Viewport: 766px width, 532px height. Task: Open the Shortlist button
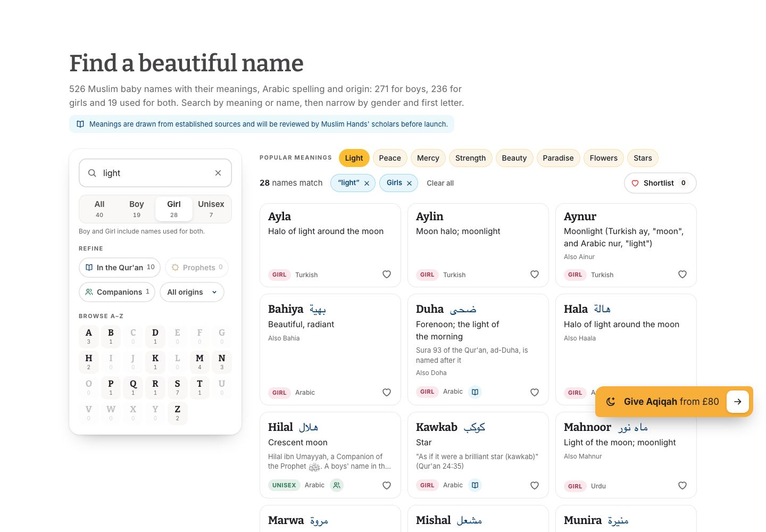660,183
